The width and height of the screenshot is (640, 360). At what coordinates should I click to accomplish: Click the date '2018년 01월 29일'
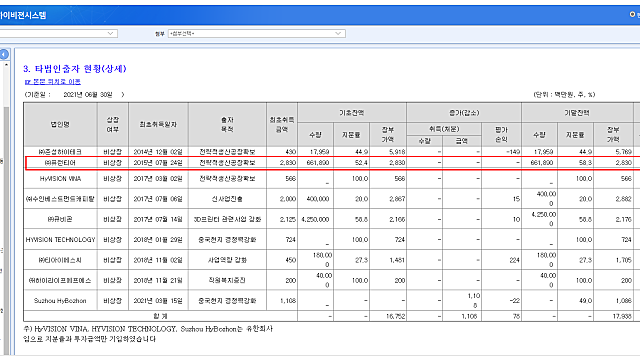[158, 240]
